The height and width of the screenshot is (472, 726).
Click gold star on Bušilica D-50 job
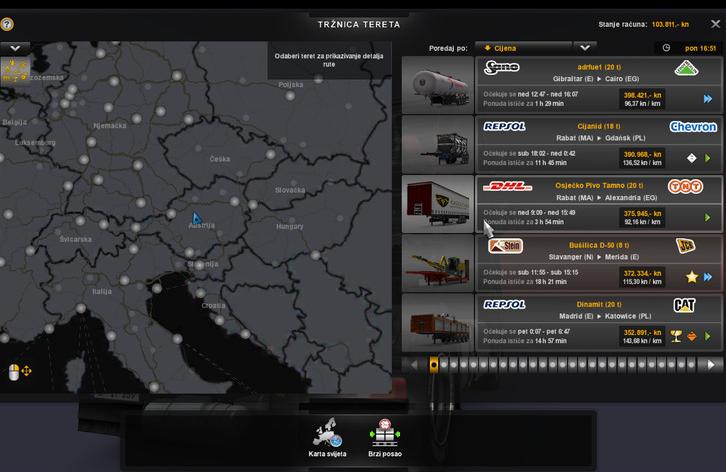click(691, 277)
